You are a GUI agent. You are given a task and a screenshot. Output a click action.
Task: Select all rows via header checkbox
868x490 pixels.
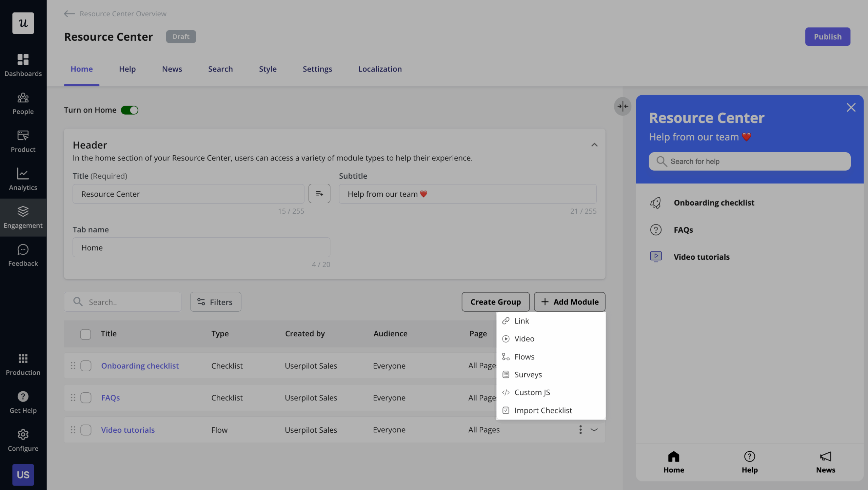(86, 334)
